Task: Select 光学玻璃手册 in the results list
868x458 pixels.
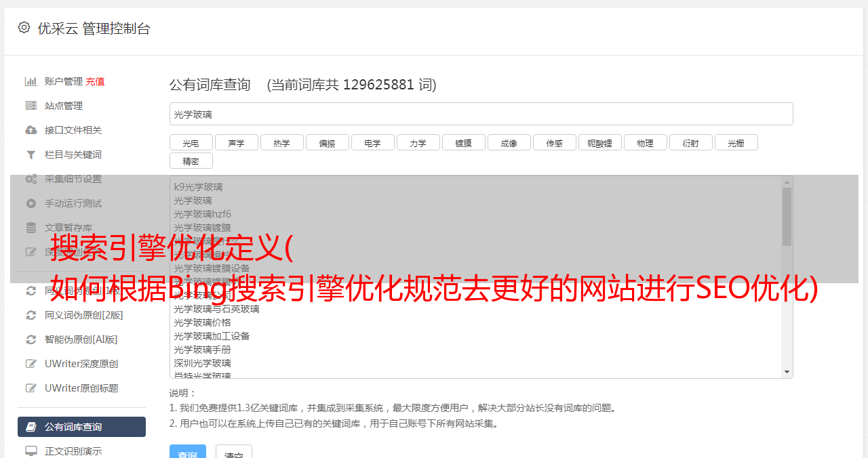Action: [202, 350]
